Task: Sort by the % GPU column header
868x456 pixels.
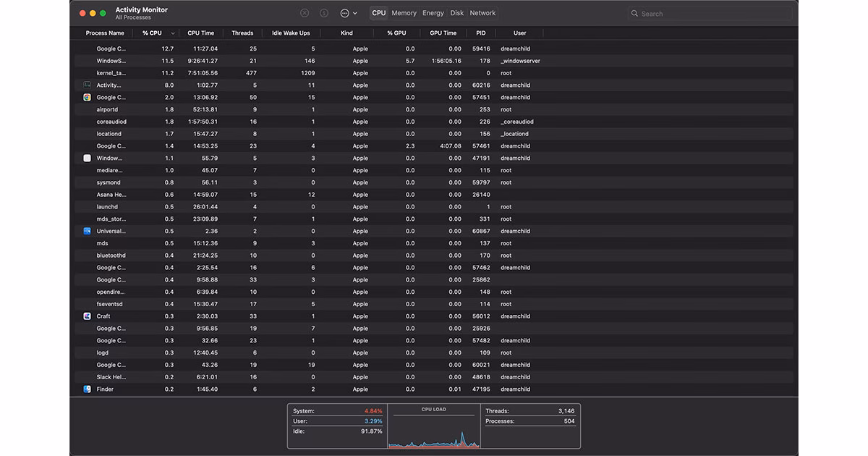Action: [396, 33]
